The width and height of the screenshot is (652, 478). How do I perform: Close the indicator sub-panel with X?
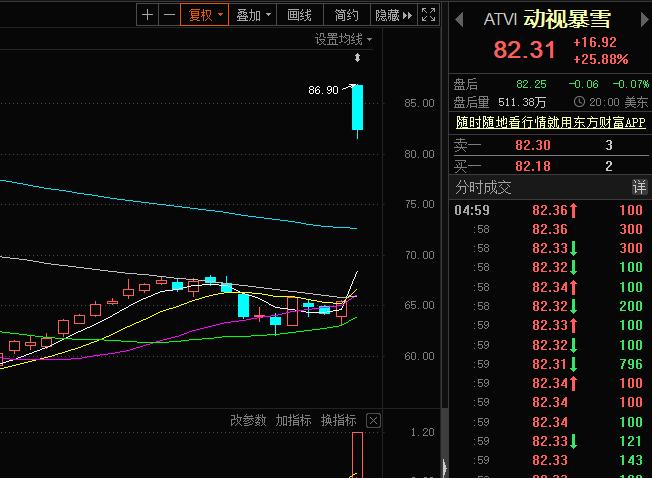[x=373, y=421]
